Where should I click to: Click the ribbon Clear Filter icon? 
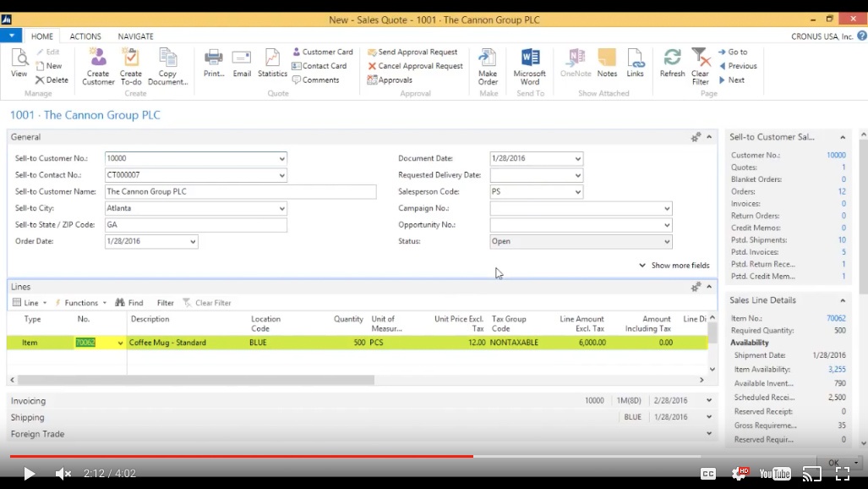[701, 67]
